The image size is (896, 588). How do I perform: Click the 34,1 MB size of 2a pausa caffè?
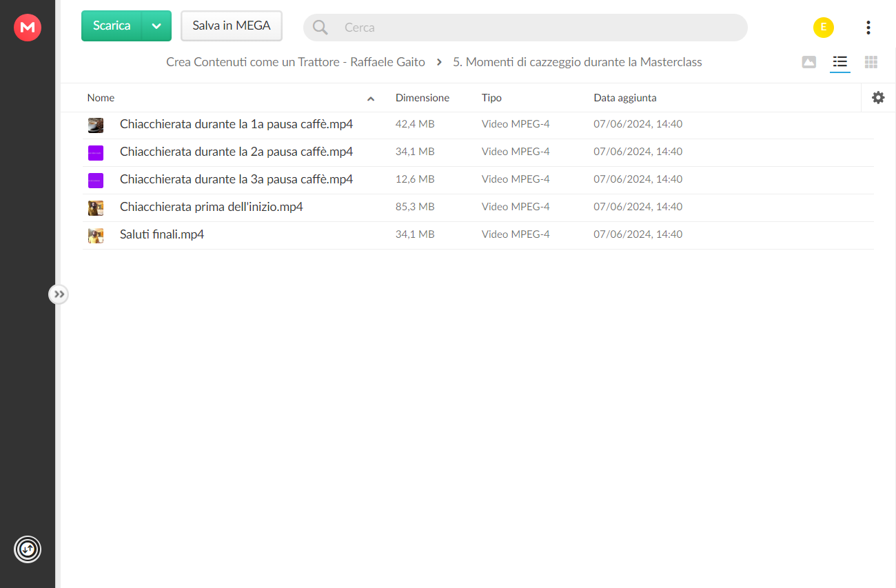[x=415, y=152]
